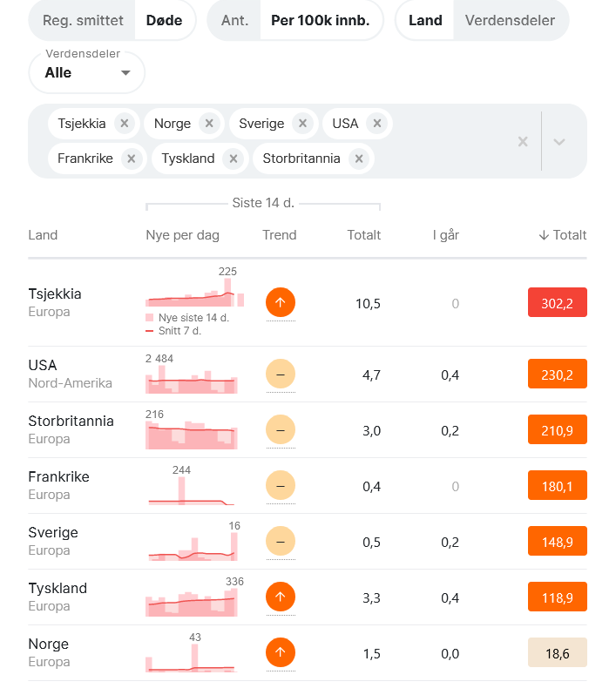The width and height of the screenshot is (616, 695).
Task: Remove USA from the country filter
Action: [x=377, y=124]
